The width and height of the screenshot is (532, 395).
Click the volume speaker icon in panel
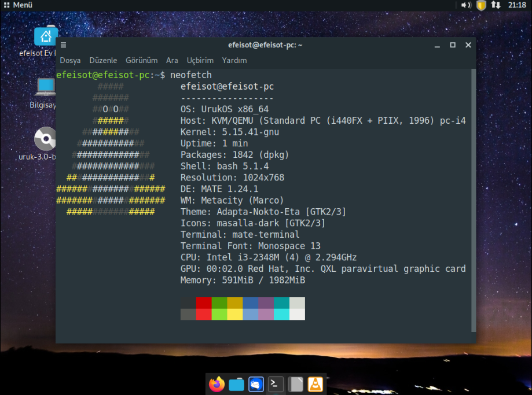465,5
